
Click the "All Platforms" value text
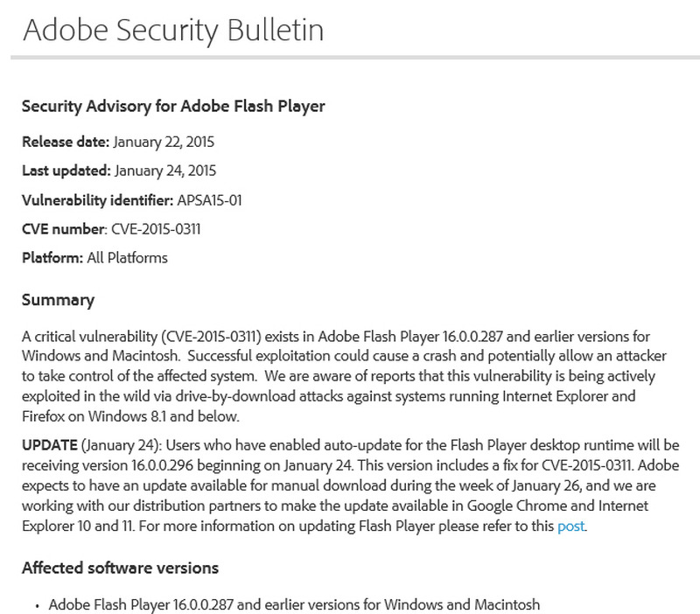(x=127, y=257)
